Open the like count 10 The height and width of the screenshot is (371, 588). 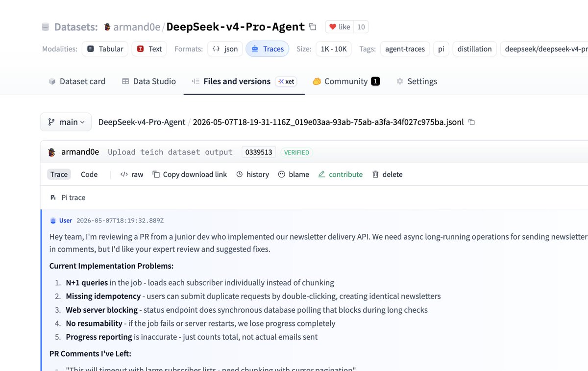(361, 27)
